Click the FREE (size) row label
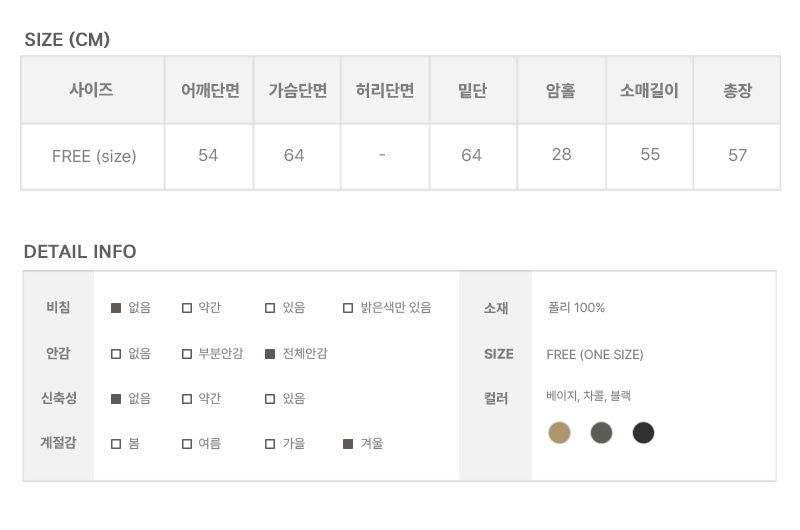This screenshot has height=530, width=800. (x=94, y=156)
